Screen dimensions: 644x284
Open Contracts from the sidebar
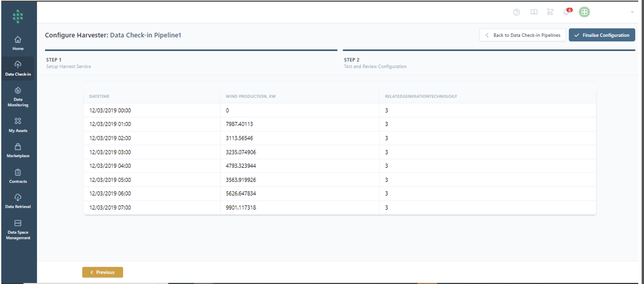coord(18,175)
